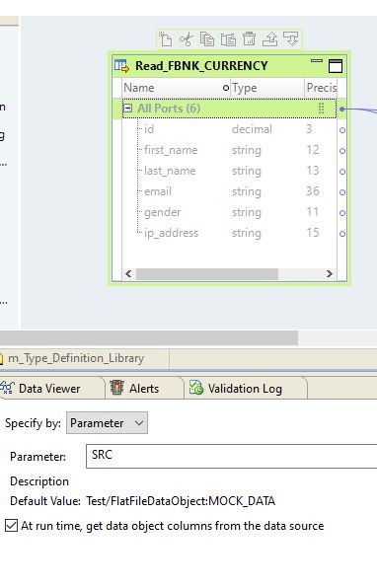The width and height of the screenshot is (377, 588).
Task: Click the decimal type of id port
Action: pyautogui.click(x=252, y=129)
